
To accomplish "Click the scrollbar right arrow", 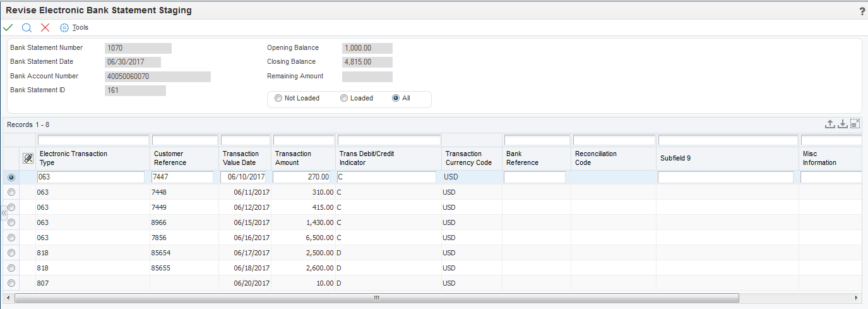I will [x=857, y=298].
